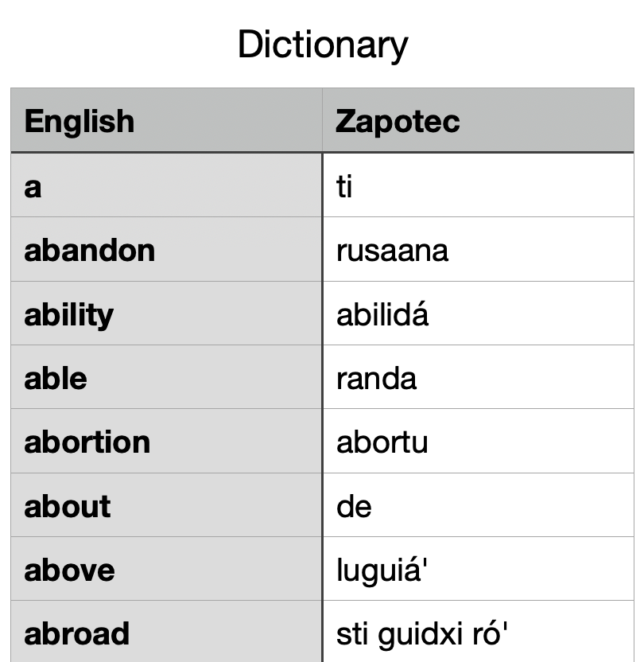This screenshot has width=644, height=662.
Task: Select the 'abilidá' Zapotec cell
Action: (382, 314)
